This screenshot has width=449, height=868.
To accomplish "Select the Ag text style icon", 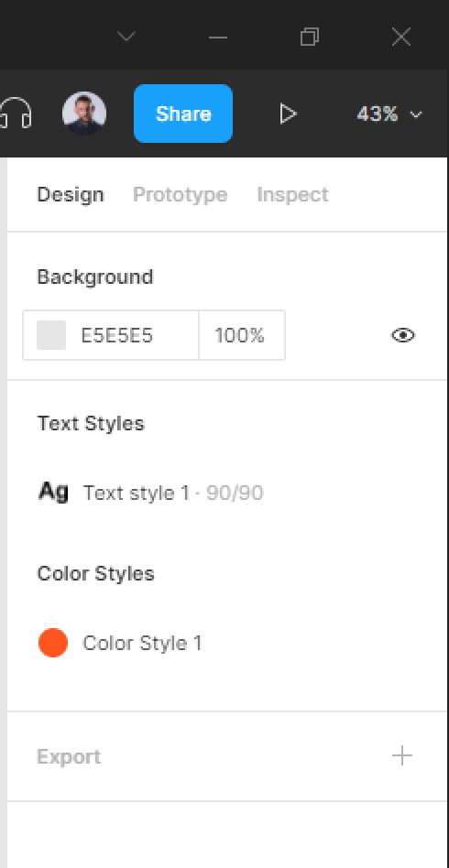I will pyautogui.click(x=53, y=492).
